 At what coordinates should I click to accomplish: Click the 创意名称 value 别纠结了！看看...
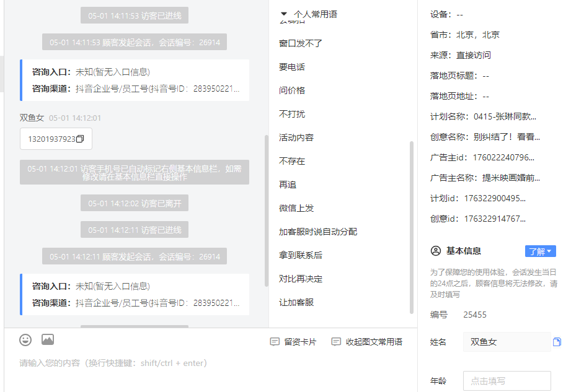507,137
